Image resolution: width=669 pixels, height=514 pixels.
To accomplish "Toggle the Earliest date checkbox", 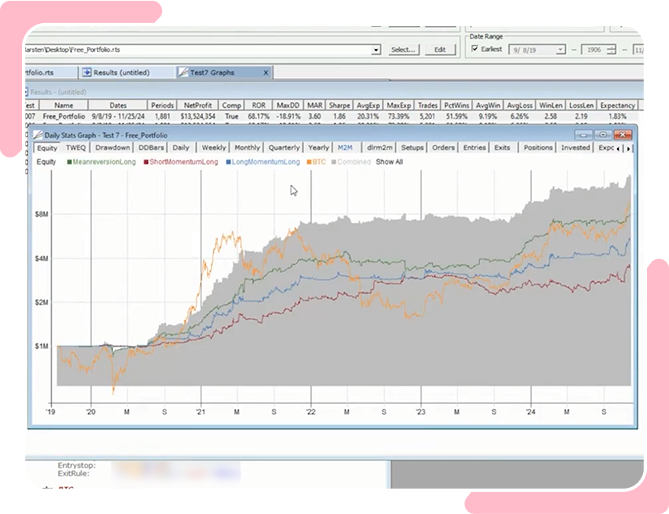I will click(x=474, y=49).
